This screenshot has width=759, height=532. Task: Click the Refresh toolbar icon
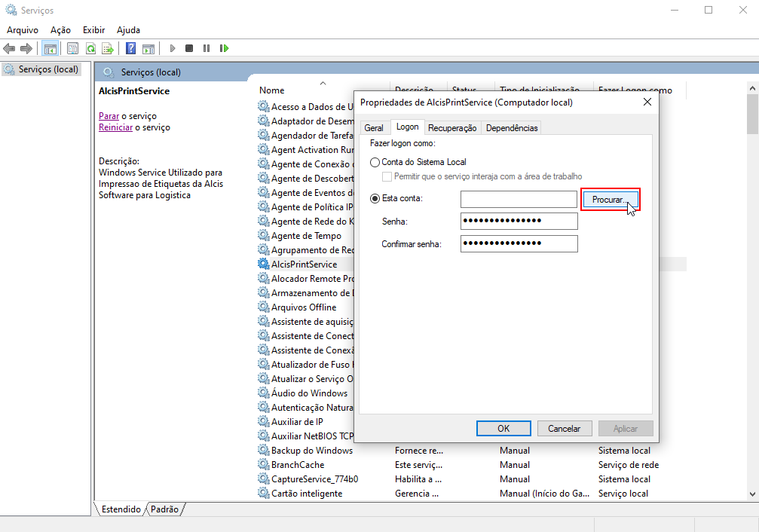tap(90, 48)
